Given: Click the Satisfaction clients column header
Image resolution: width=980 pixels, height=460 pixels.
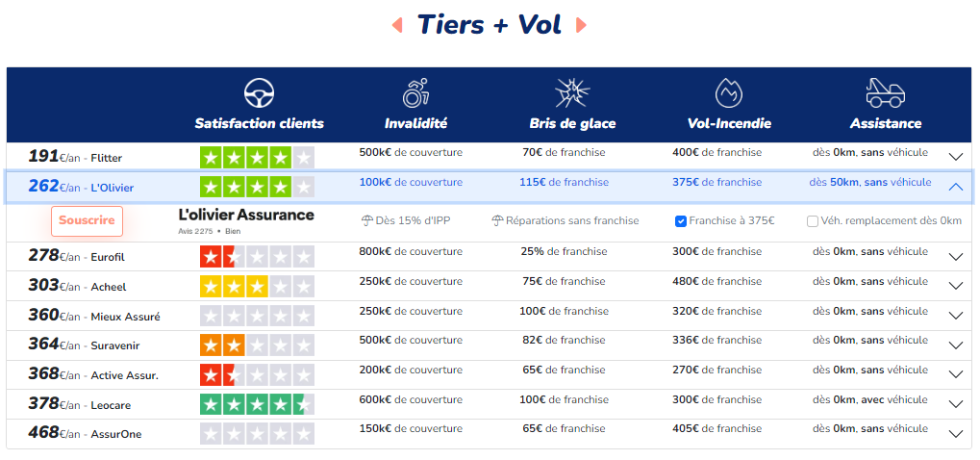Looking at the screenshot, I should point(259,123).
